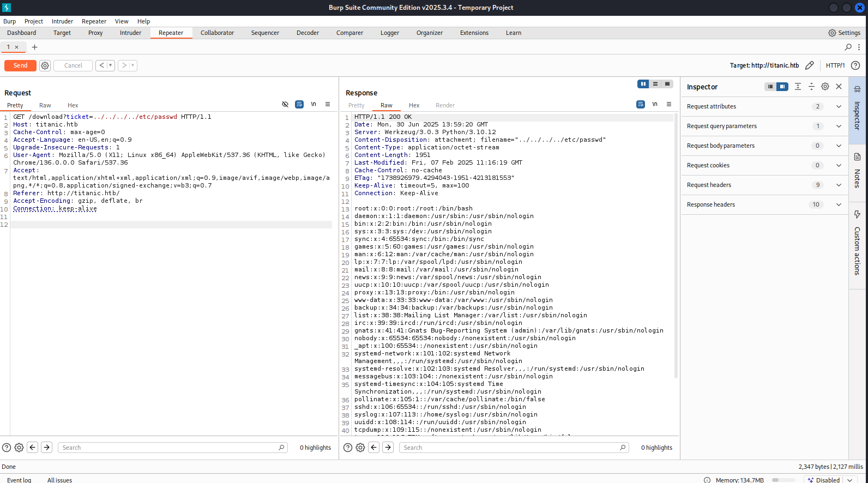Click the Send request settings gear
This screenshot has height=483, width=868.
(x=45, y=65)
